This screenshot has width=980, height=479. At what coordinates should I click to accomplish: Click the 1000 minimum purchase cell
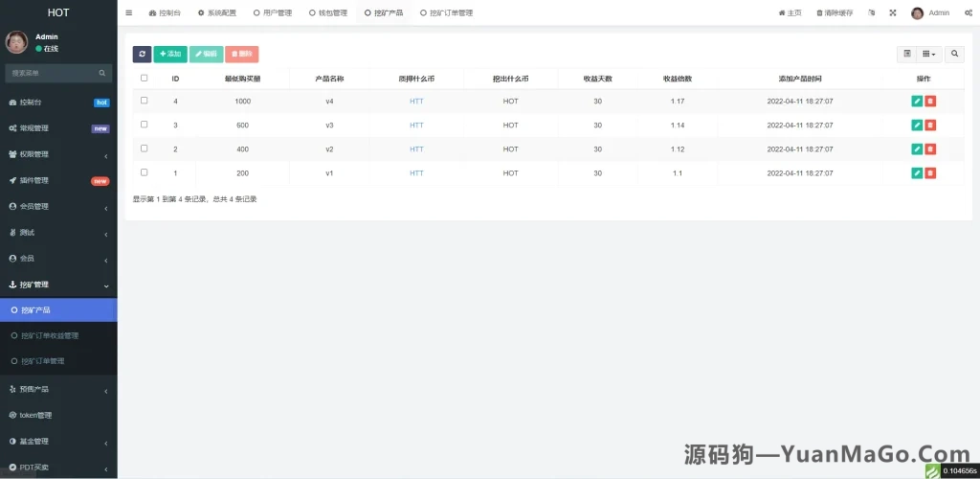[x=242, y=102]
